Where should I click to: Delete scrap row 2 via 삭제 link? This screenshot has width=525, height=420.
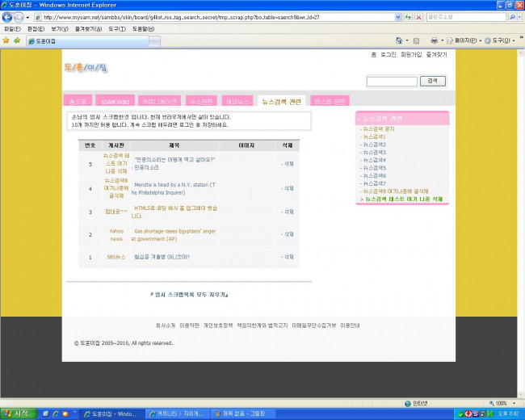pos(288,234)
